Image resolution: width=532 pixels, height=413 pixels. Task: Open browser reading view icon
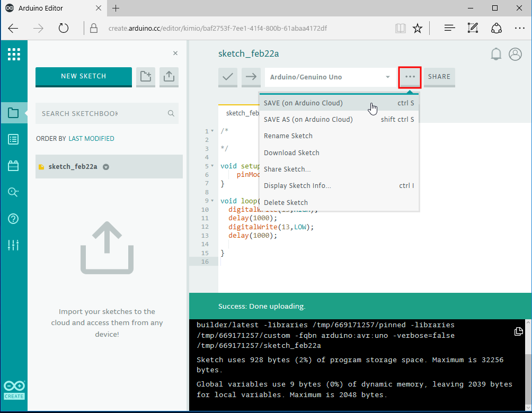401,29
